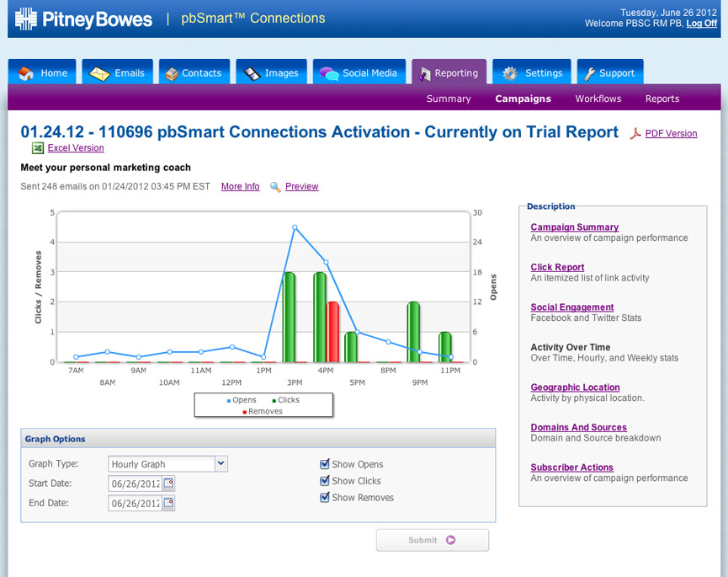Select the Reporting tab
Screen dimensions: 728x577
(x=449, y=72)
